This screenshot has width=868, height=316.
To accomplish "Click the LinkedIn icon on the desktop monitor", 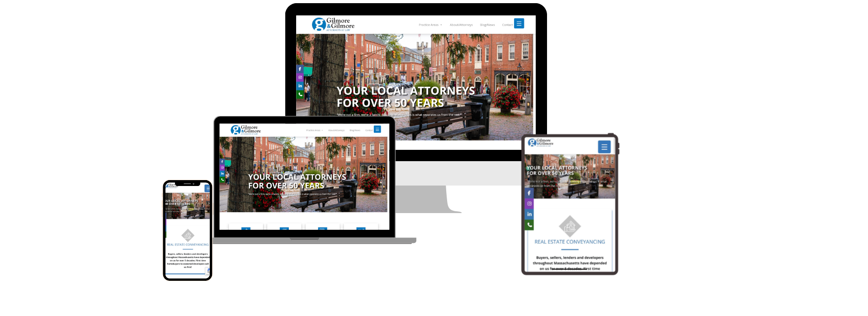I will pyautogui.click(x=300, y=86).
